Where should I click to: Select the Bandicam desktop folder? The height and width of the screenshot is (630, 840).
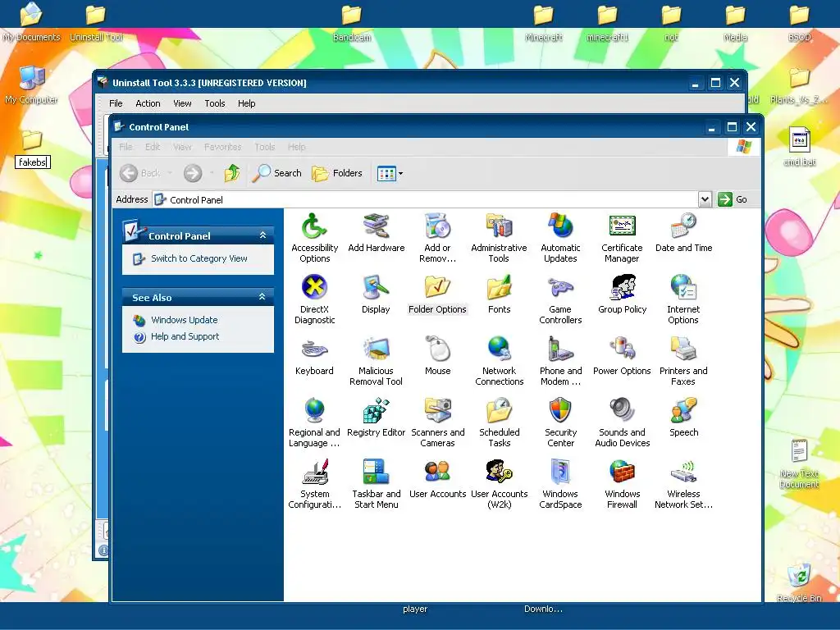click(x=352, y=24)
